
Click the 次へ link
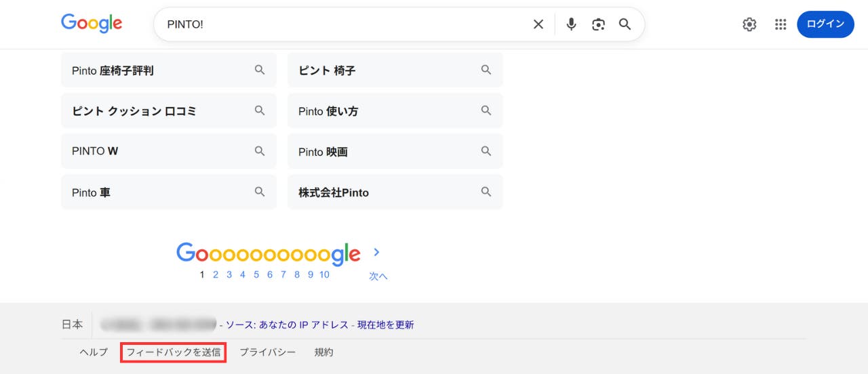coord(378,276)
